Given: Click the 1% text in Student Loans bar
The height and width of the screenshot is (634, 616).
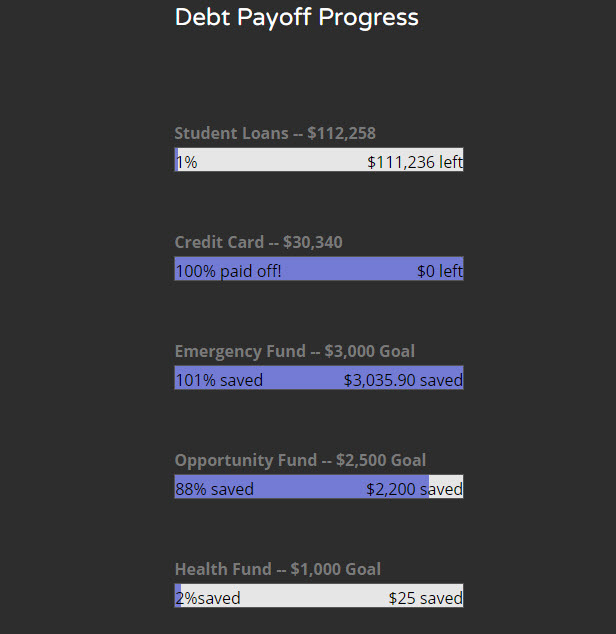Looking at the screenshot, I should coord(187,162).
